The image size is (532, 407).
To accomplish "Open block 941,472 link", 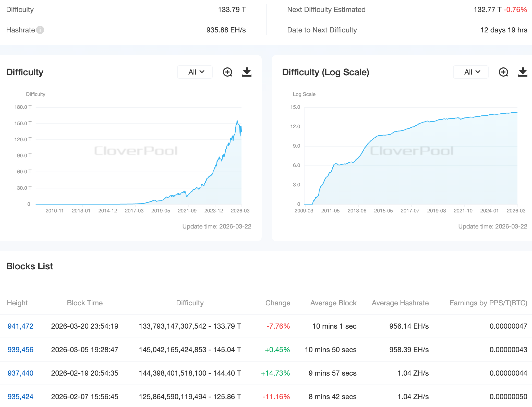I will 20,326.
